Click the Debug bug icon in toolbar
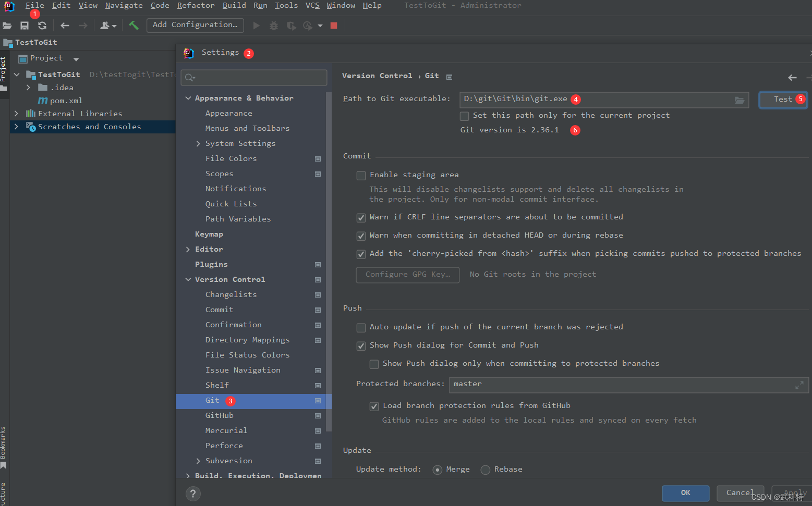The height and width of the screenshot is (506, 812). [x=274, y=26]
